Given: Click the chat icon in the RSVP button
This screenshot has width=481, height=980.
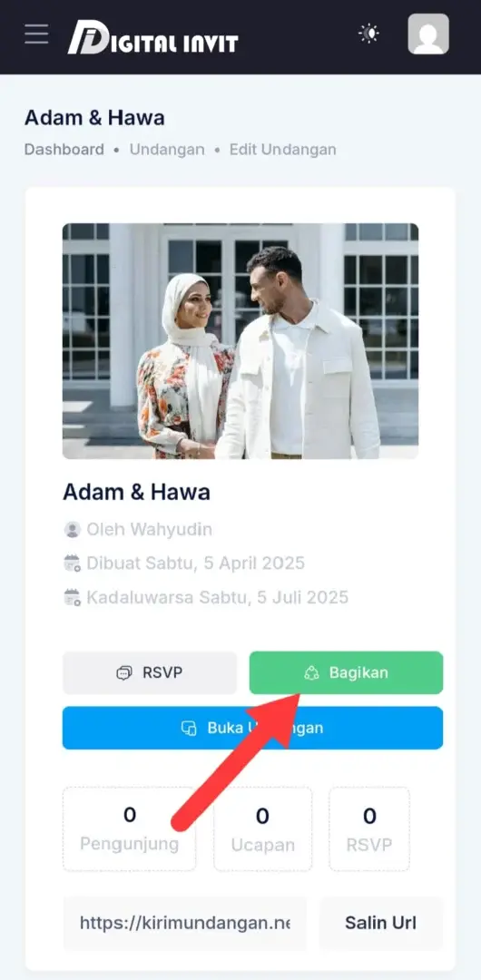Looking at the screenshot, I should 124,673.
